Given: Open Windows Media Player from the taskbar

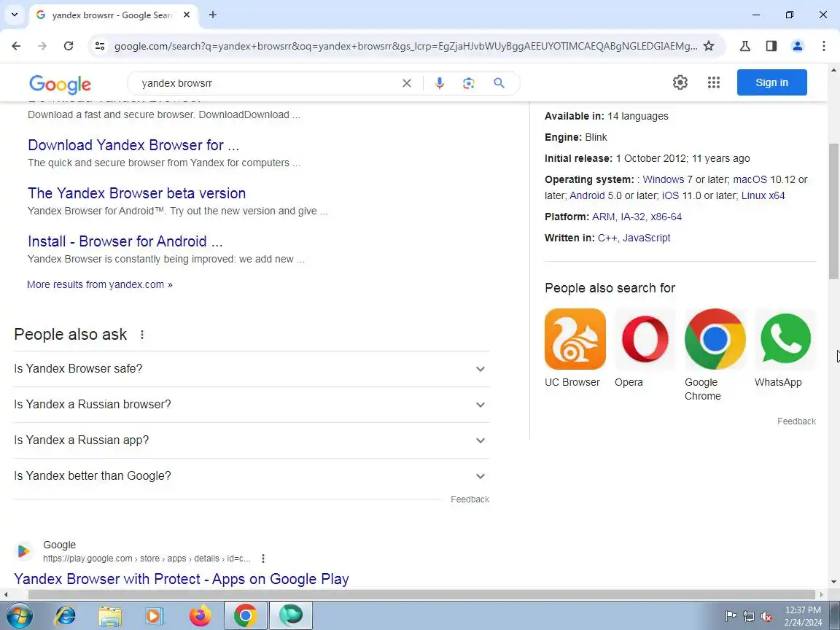Looking at the screenshot, I should pyautogui.click(x=155, y=616).
